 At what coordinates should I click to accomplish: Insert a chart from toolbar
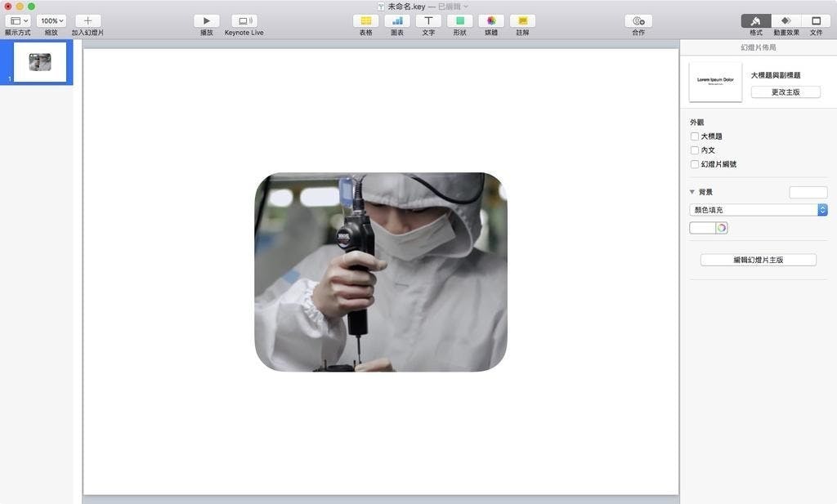point(397,20)
